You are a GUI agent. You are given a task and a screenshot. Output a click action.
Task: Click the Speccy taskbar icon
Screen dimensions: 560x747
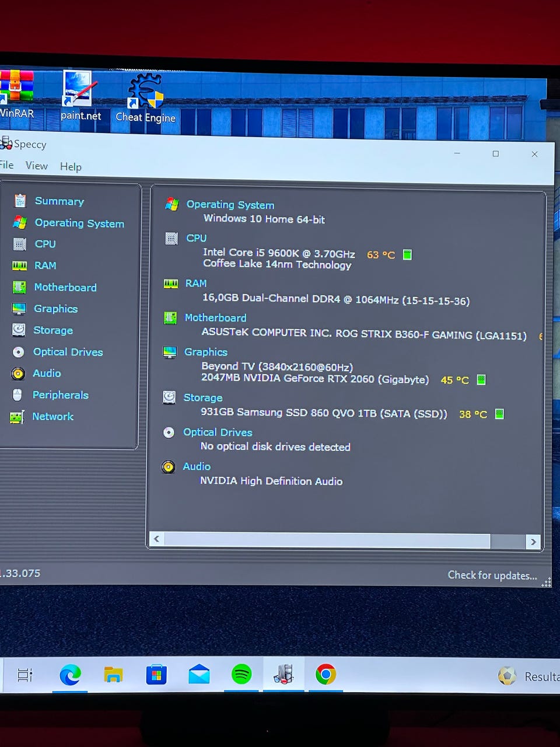point(283,675)
